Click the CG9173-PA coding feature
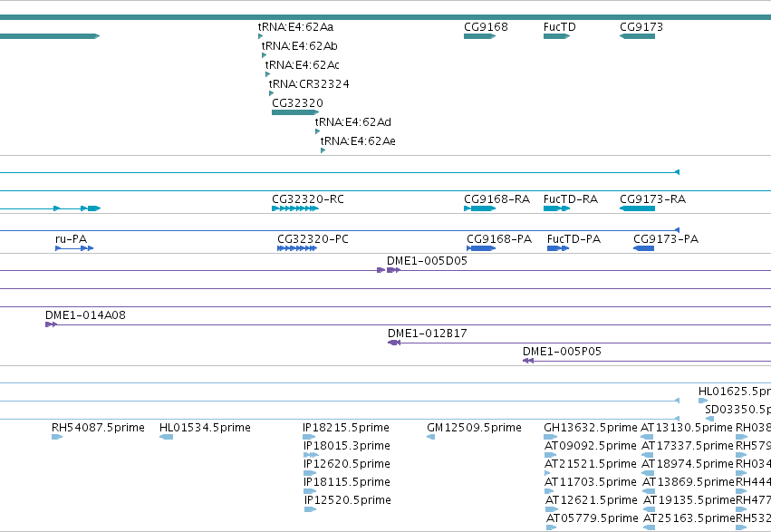This screenshot has width=771, height=532. click(643, 248)
